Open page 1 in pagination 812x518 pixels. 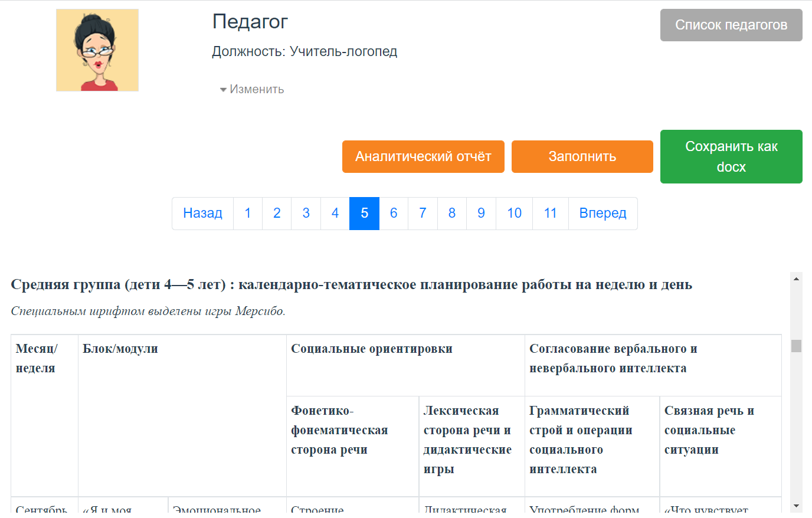coord(248,213)
